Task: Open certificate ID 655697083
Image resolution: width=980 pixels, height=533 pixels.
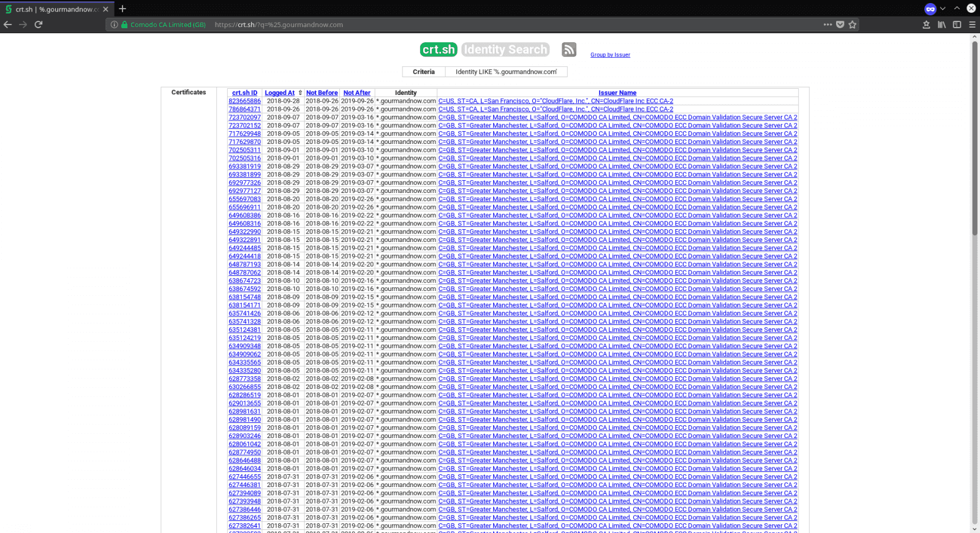Action: pos(244,199)
